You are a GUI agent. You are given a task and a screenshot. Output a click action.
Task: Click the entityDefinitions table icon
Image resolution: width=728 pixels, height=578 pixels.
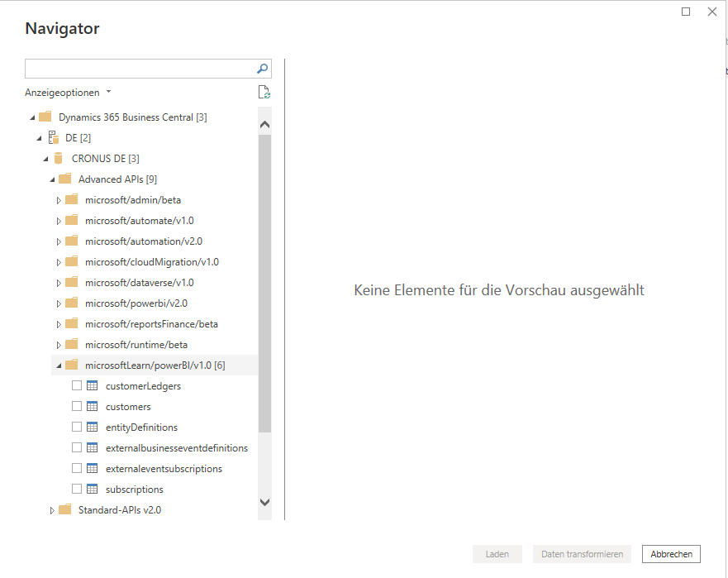coord(93,427)
